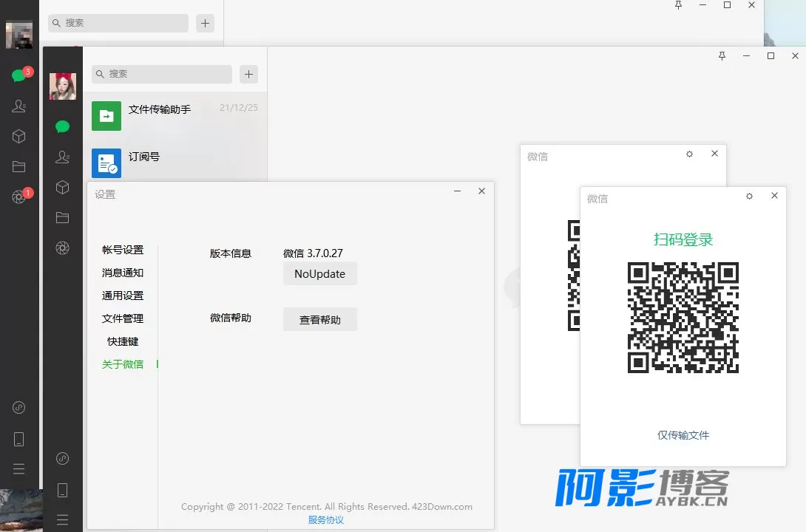
Task: Close the 设置 settings dialog
Action: [x=481, y=191]
